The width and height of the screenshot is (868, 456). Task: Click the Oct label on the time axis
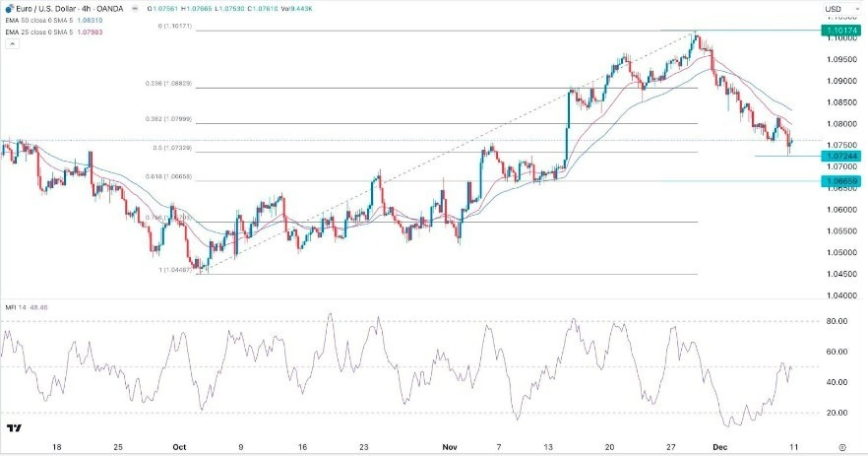[179, 447]
